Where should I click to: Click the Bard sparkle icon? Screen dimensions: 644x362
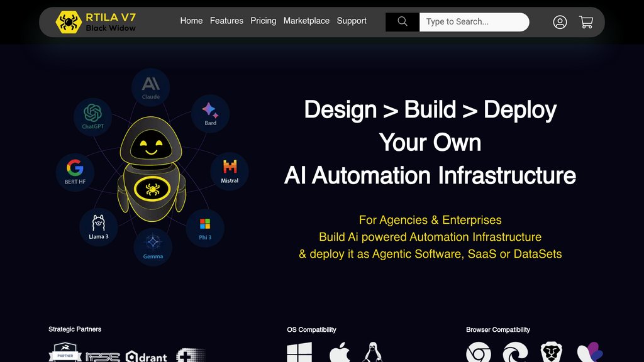point(210,113)
